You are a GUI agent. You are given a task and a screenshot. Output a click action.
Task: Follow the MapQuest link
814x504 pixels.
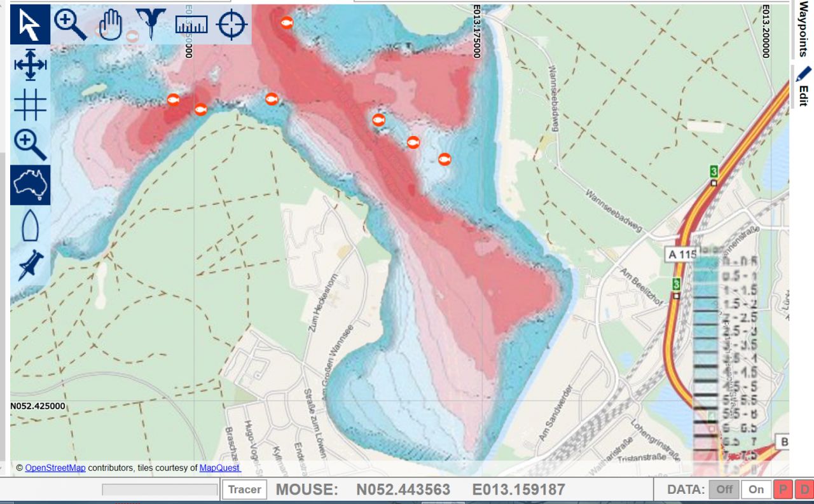click(x=219, y=468)
